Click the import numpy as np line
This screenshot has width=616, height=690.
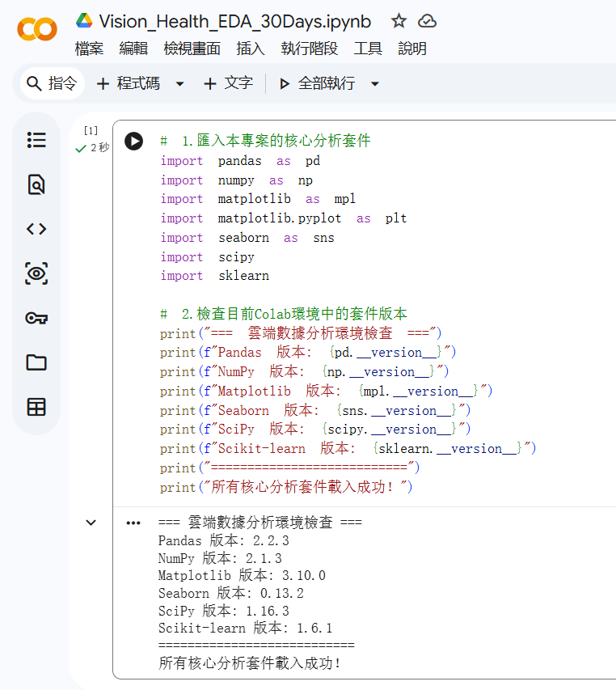pos(237,180)
